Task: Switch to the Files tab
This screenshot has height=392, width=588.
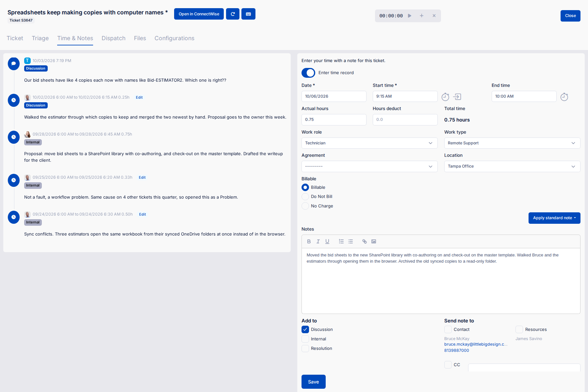Action: pyautogui.click(x=140, y=38)
